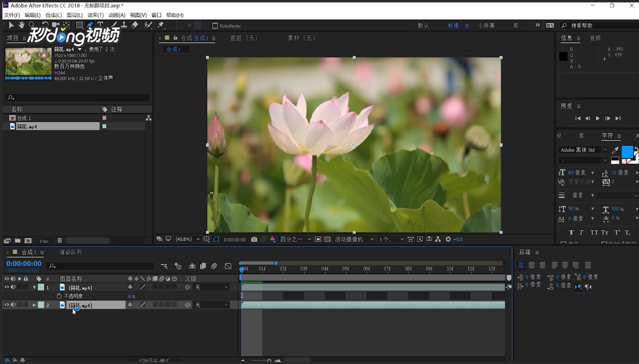
Task: Select the Zoom magnifier tool
Action: click(x=32, y=25)
